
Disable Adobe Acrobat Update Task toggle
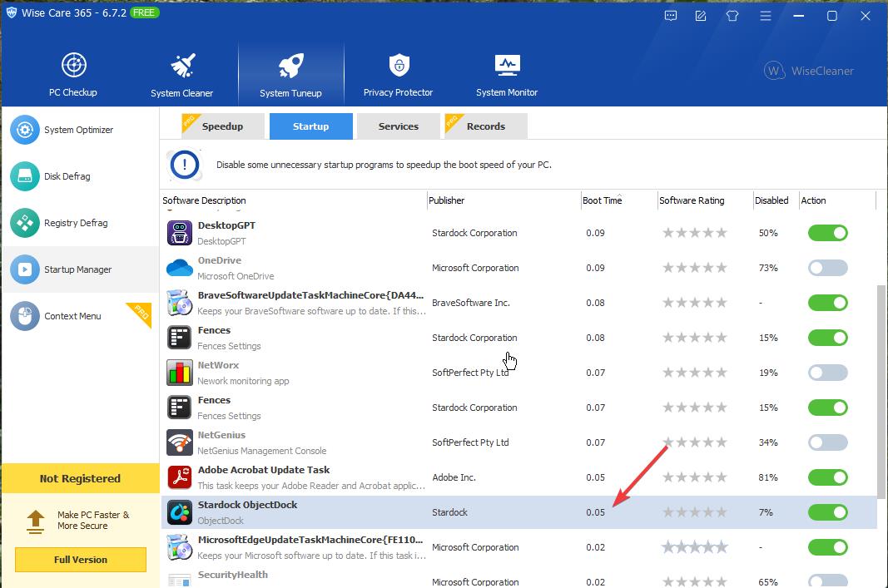pos(827,477)
